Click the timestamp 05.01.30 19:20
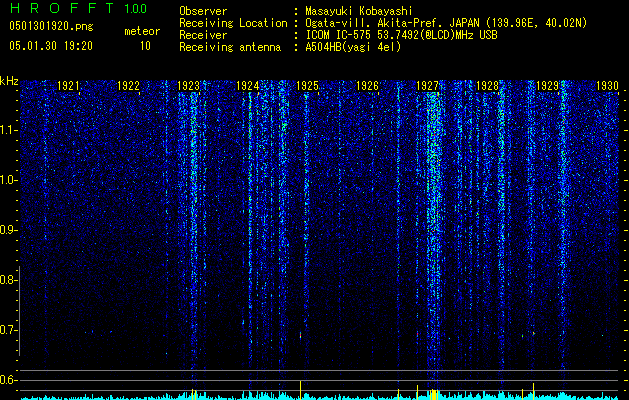The image size is (629, 400). point(51,46)
